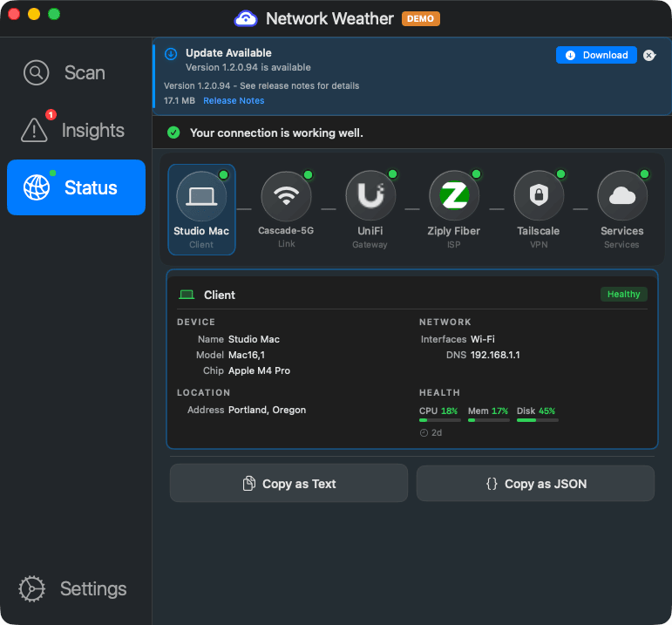
Task: Open the Insights section in the sidebar
Action: 76,130
